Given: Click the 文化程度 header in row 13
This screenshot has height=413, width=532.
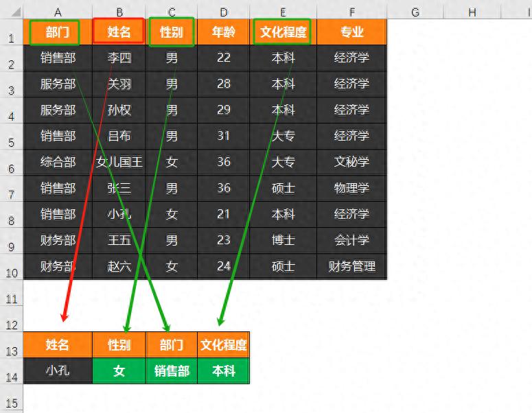Looking at the screenshot, I should 223,345.
